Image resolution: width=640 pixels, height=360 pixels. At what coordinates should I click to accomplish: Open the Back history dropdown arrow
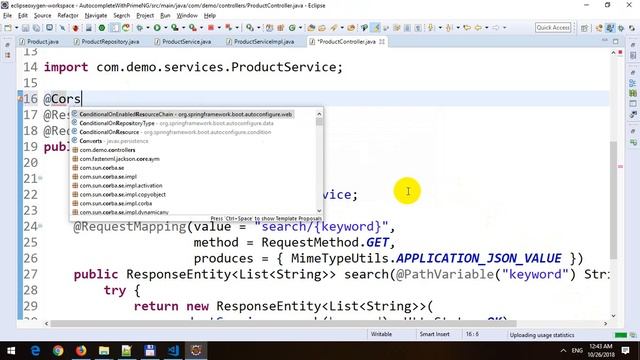coord(487,28)
